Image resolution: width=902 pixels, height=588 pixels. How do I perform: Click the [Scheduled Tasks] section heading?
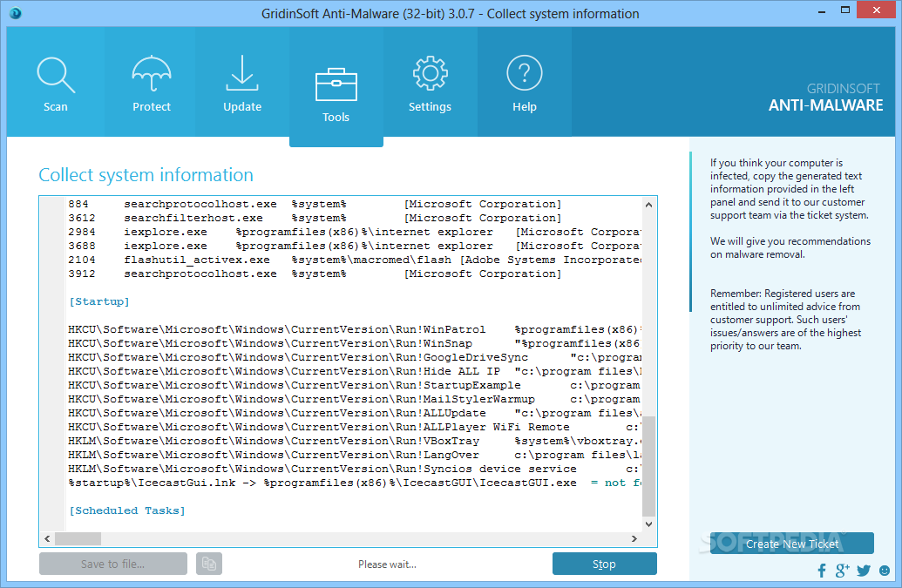(x=127, y=510)
